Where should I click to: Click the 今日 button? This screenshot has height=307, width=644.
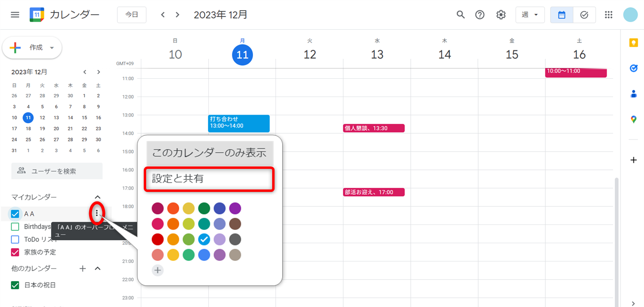132,15
